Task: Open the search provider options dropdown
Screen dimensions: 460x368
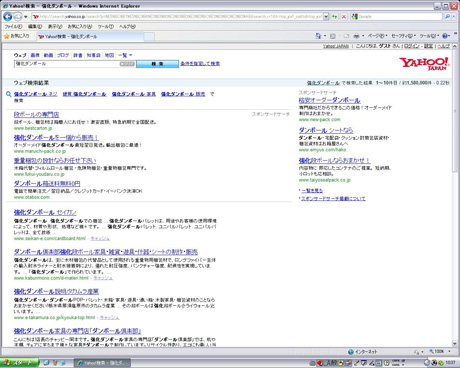Action: [454, 16]
